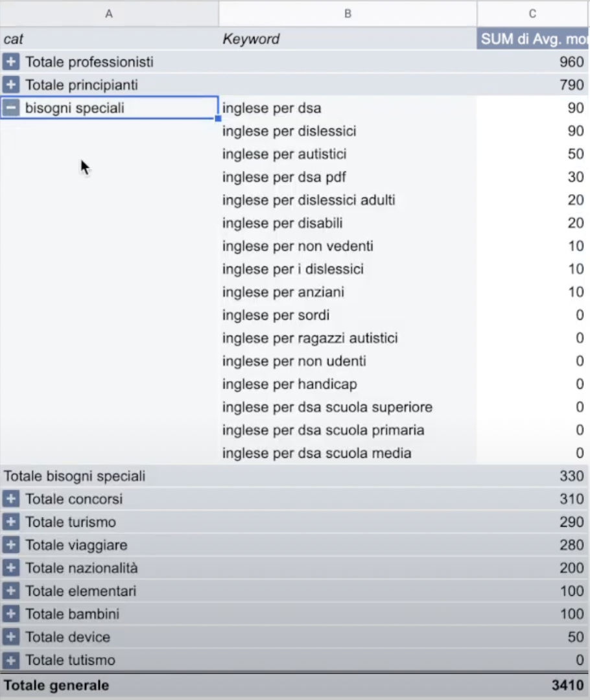Viewport: 590px width, 700px height.
Task: Expand the Totale turismo group
Action: pos(12,522)
